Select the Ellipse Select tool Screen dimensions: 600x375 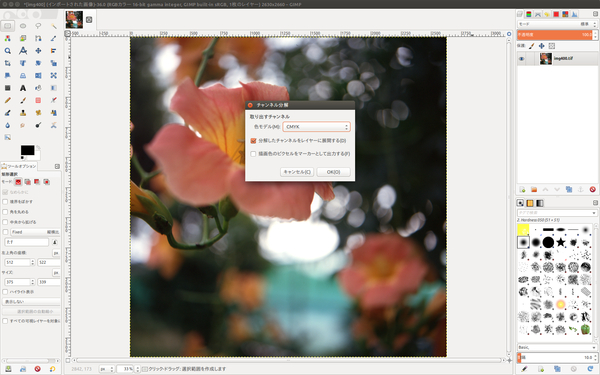coord(23,26)
